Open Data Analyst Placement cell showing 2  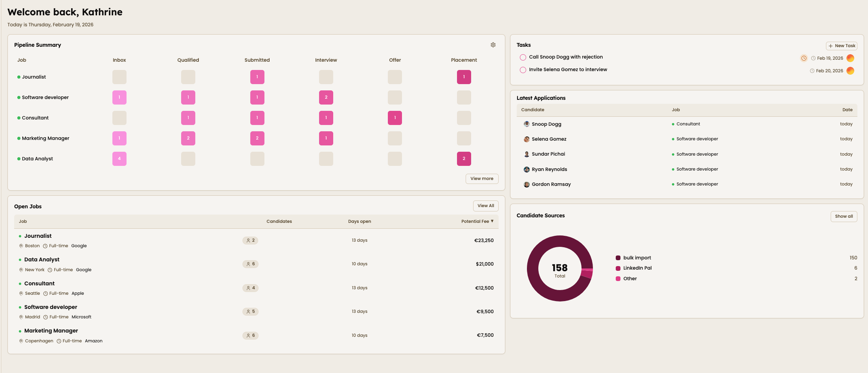point(464,159)
